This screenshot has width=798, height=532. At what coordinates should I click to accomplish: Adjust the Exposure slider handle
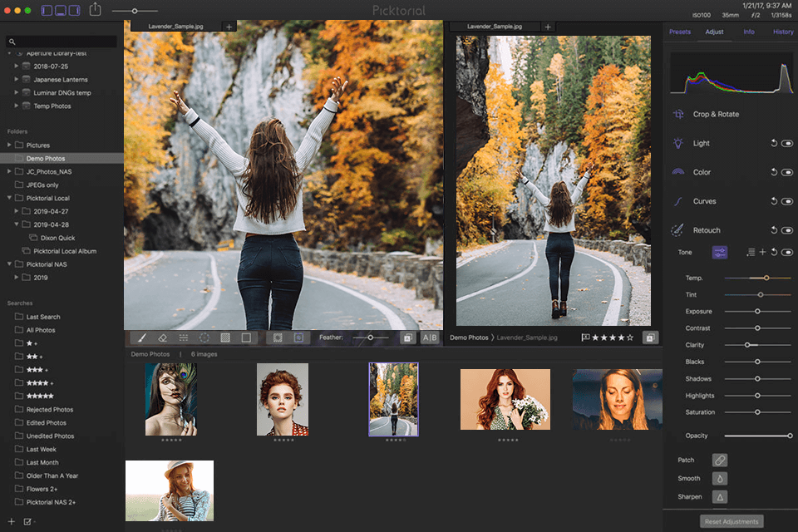pyautogui.click(x=757, y=312)
